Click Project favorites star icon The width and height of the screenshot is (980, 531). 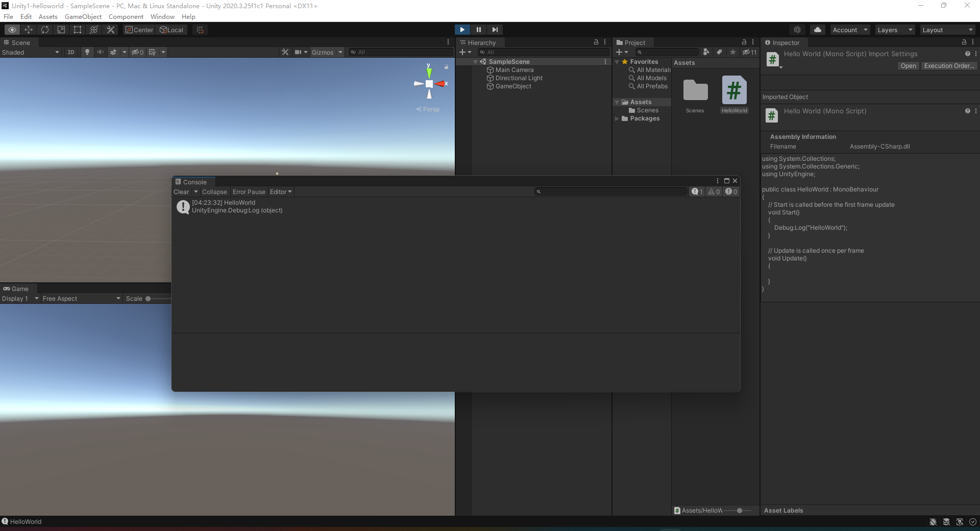pyautogui.click(x=733, y=52)
